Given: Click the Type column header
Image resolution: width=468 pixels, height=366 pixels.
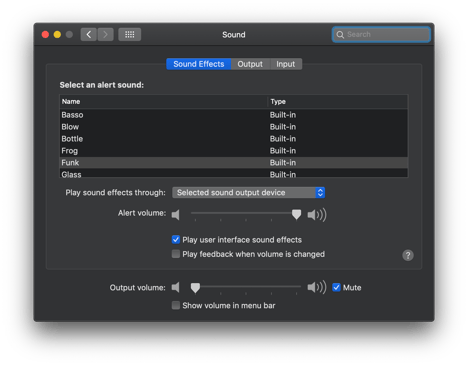Looking at the screenshot, I should (x=338, y=102).
